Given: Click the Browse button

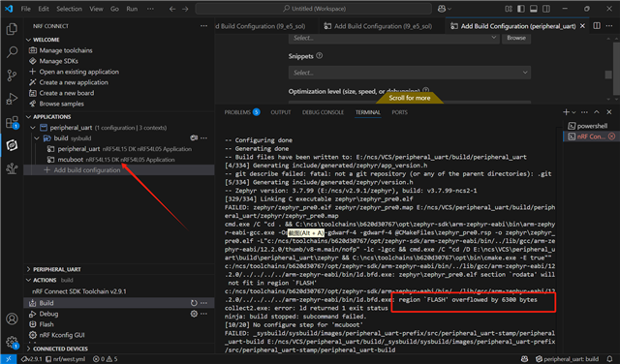Looking at the screenshot, I should tap(516, 38).
